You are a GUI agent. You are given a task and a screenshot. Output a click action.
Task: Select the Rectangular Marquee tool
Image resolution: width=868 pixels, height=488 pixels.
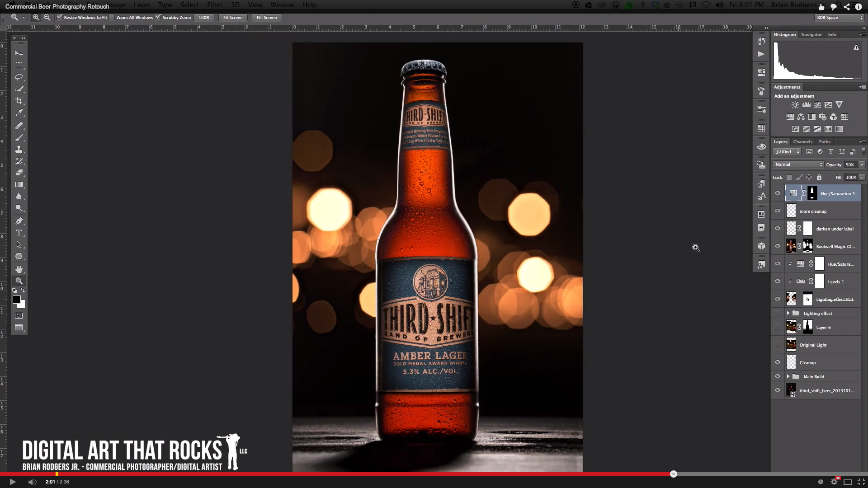[19, 66]
